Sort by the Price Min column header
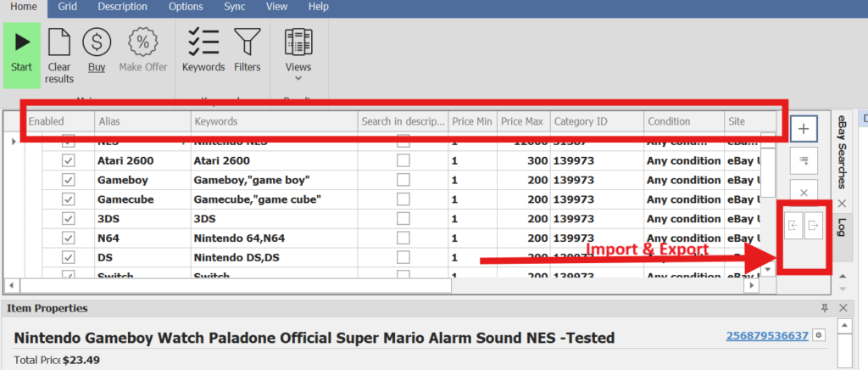The height and width of the screenshot is (370, 868). point(473,121)
